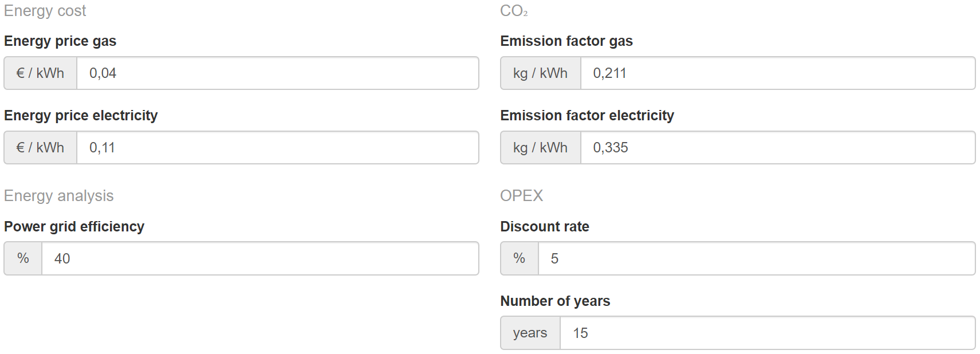
Task: Click the OPEX section heading
Action: [x=521, y=196]
